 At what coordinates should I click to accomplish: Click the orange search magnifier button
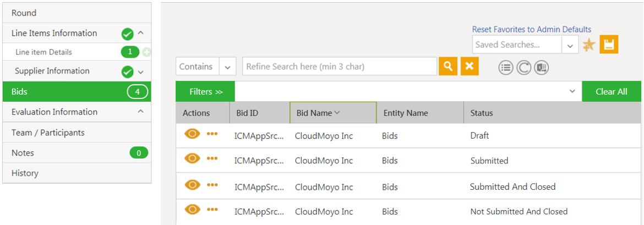[448, 67]
